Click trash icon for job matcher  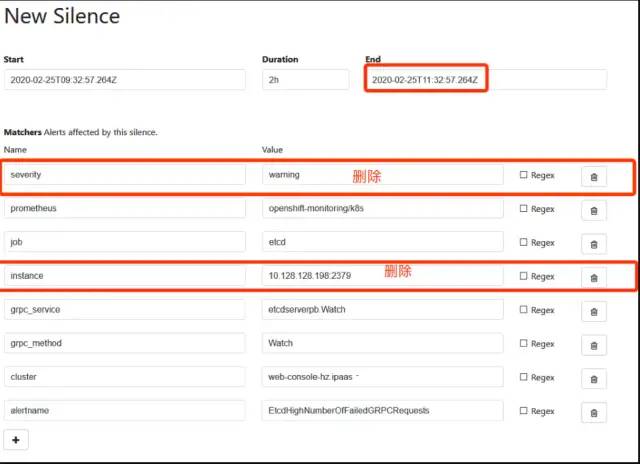593,243
